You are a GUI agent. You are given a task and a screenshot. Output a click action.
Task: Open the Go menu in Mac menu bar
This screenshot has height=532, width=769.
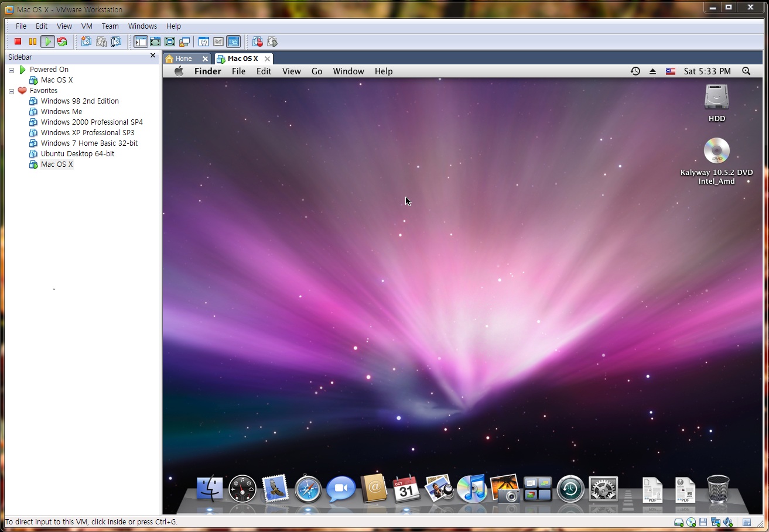317,71
